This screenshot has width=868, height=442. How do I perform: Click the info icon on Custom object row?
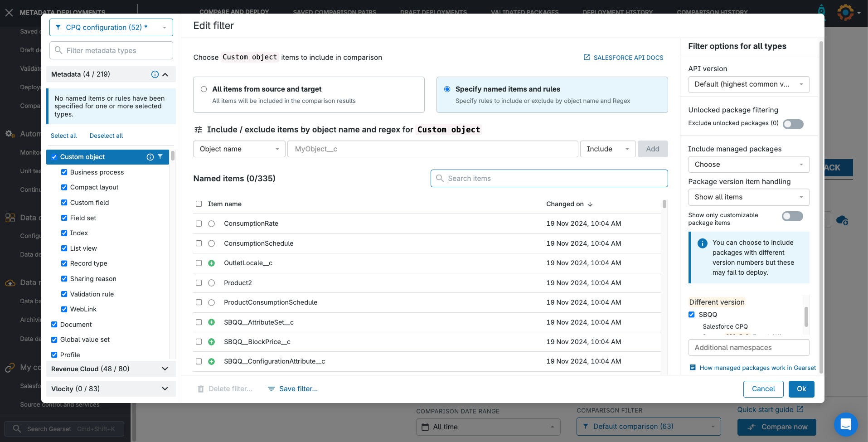[x=150, y=157]
